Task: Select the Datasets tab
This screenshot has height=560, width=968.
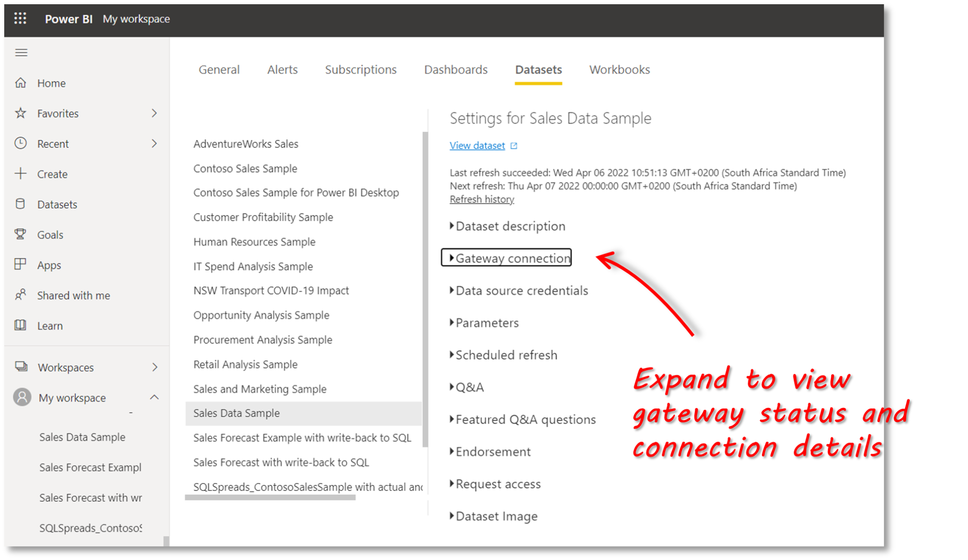Action: pos(539,69)
